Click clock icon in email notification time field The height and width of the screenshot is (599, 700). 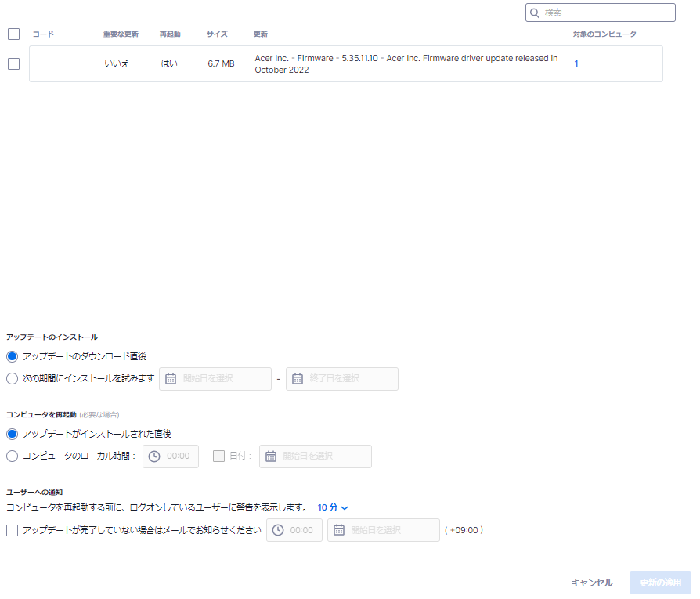pos(278,530)
